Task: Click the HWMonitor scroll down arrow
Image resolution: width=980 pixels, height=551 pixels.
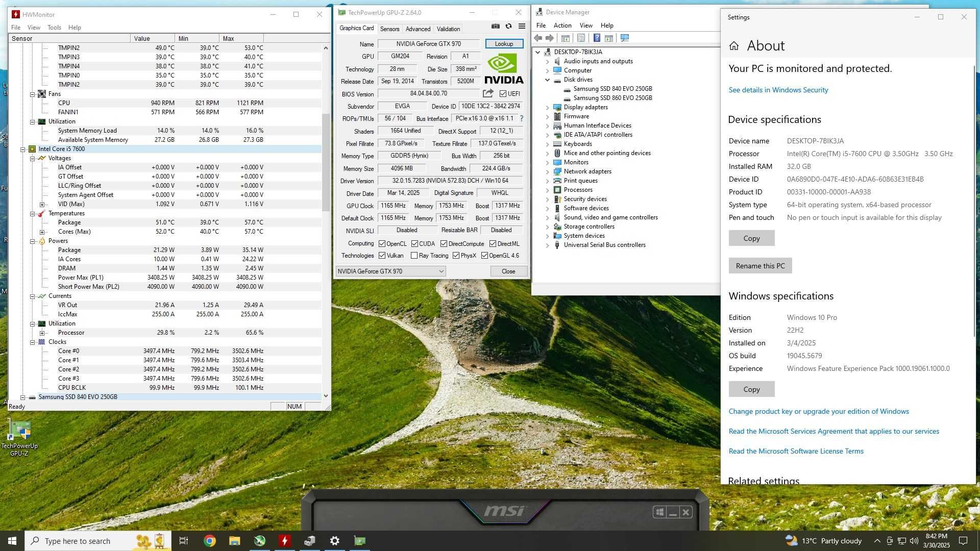Action: (x=326, y=396)
